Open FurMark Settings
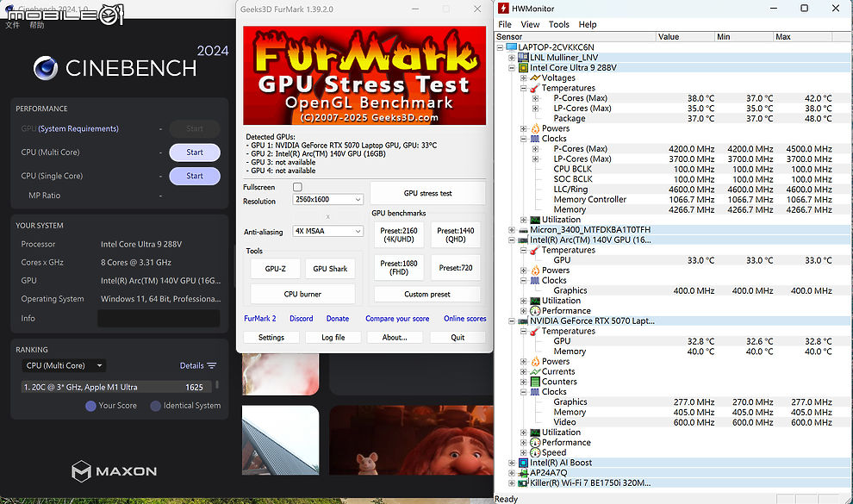Image resolution: width=853 pixels, height=504 pixels. 271,338
